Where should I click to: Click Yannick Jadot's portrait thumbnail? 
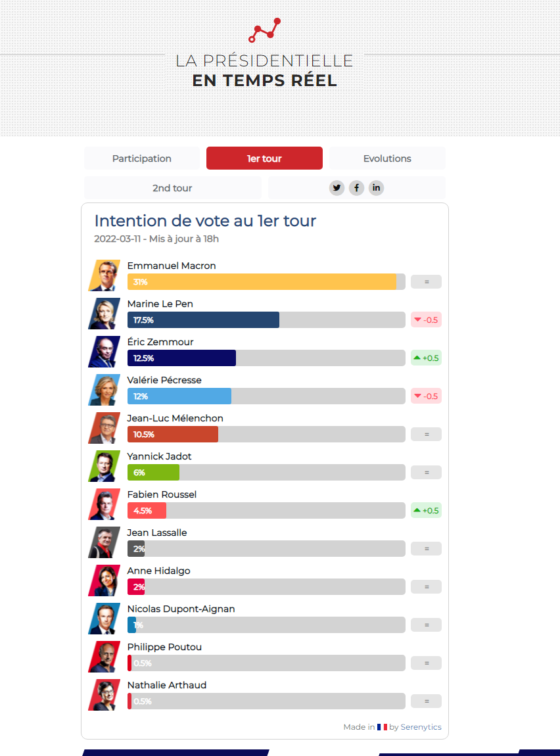click(104, 466)
